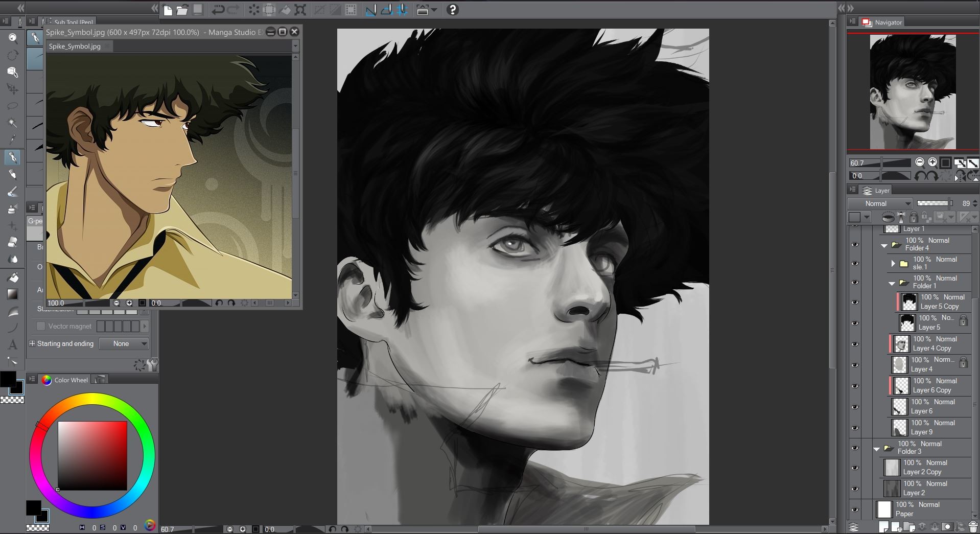Select the Pen tool in the toolbox

click(x=13, y=157)
